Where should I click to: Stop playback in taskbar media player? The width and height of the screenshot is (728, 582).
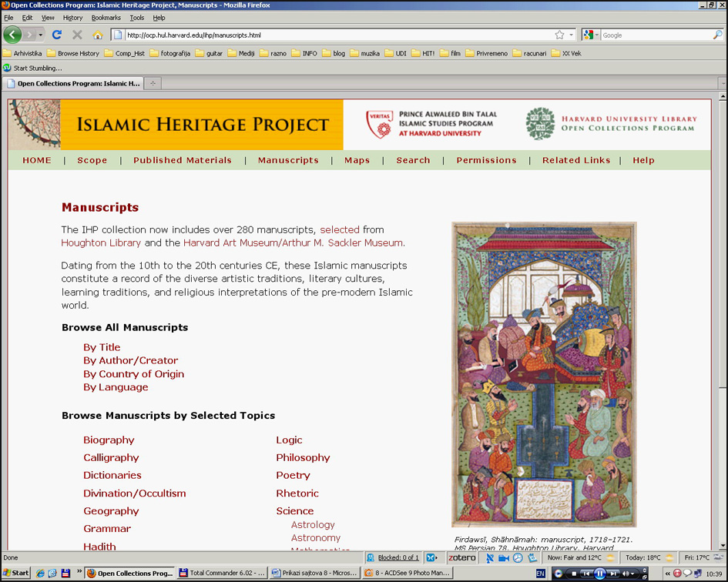coord(573,574)
